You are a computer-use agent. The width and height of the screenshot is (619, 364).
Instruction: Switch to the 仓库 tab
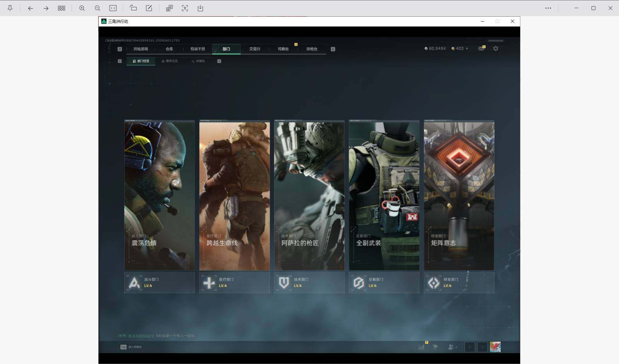[x=169, y=49]
